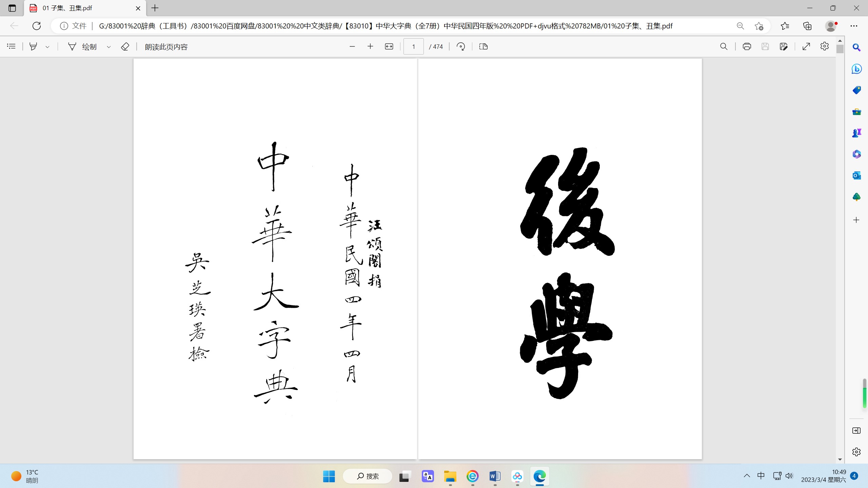Screen dimensions: 868x488
Task: Close the 01 子集、丑集.pdf tab
Action: point(138,8)
